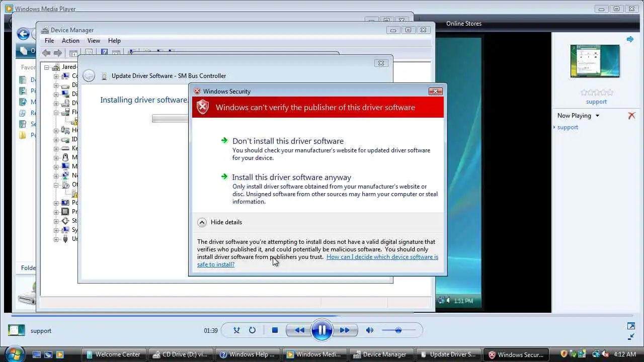Viewport: 644px width, 362px height.
Task: Click Device Manager toolbar forward arrow
Action: coord(58,53)
